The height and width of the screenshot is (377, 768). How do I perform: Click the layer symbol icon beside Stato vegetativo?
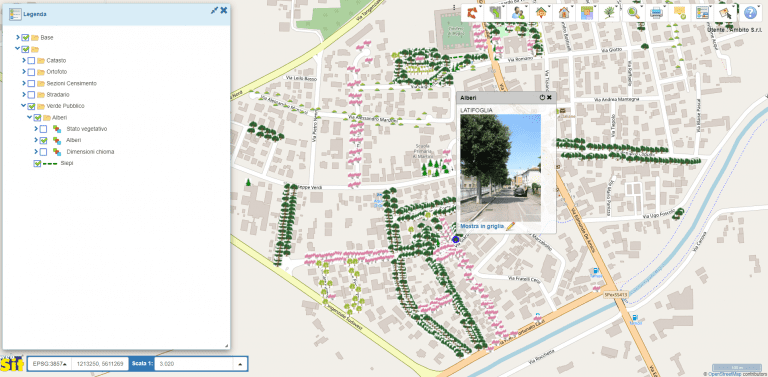[x=57, y=129]
